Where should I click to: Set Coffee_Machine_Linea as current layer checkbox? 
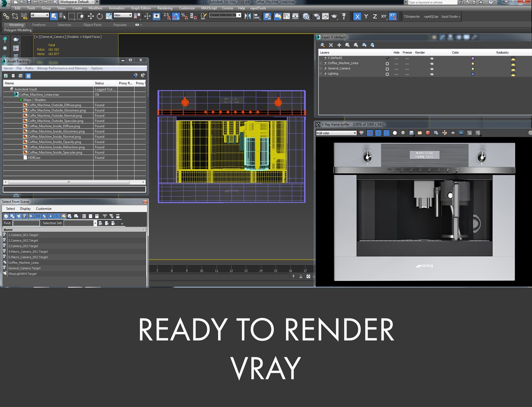[387, 64]
